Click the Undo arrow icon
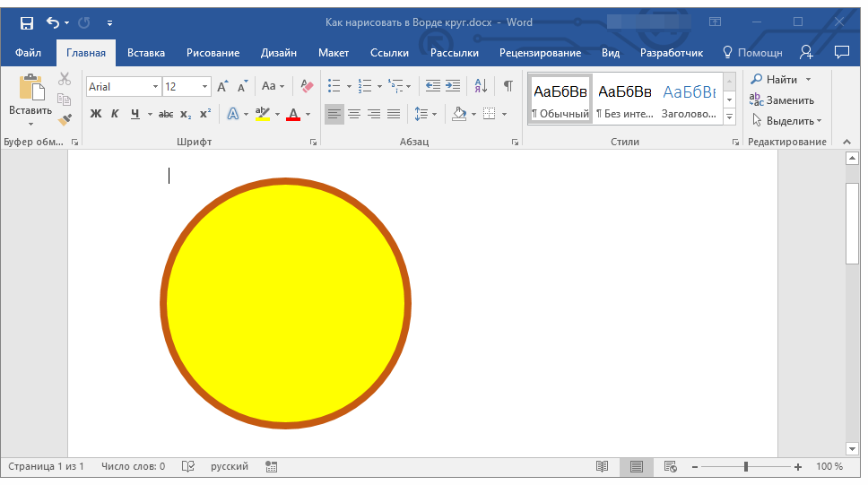The width and height of the screenshot is (868, 485). point(53,22)
